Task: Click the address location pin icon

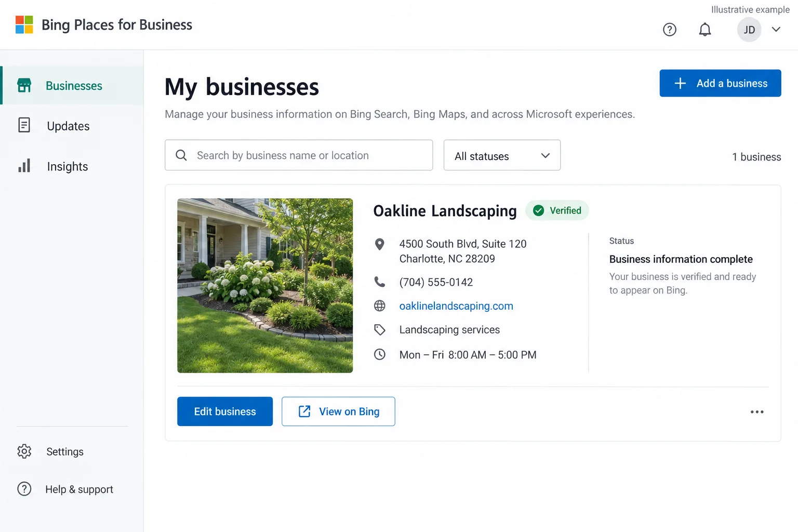Action: pyautogui.click(x=380, y=244)
